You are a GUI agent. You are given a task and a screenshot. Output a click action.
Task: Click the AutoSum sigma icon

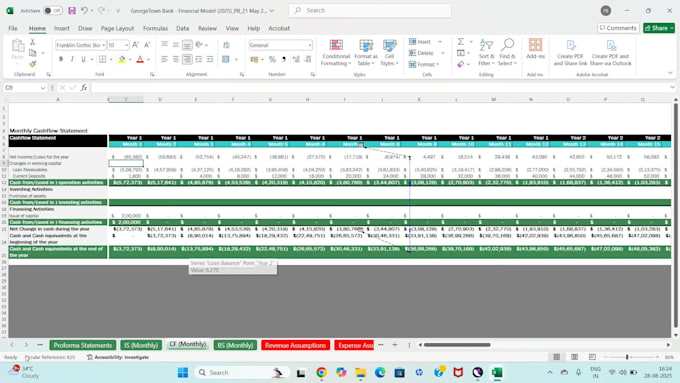point(461,42)
